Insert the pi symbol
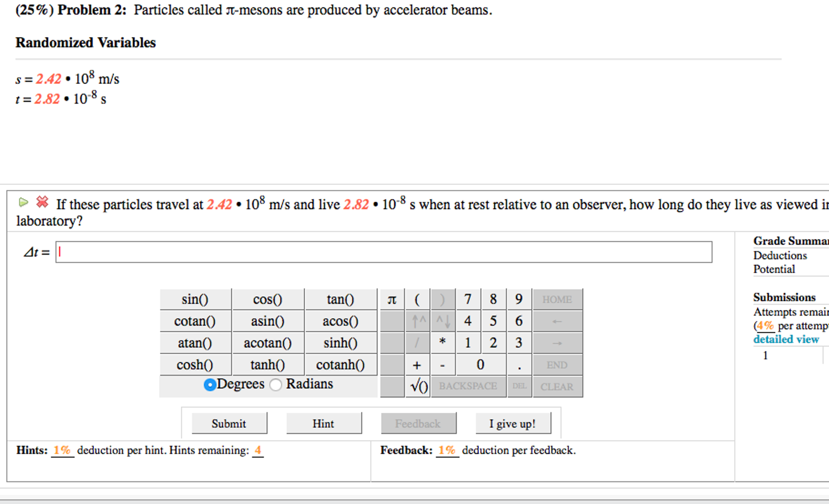This screenshot has width=829, height=504. point(392,299)
